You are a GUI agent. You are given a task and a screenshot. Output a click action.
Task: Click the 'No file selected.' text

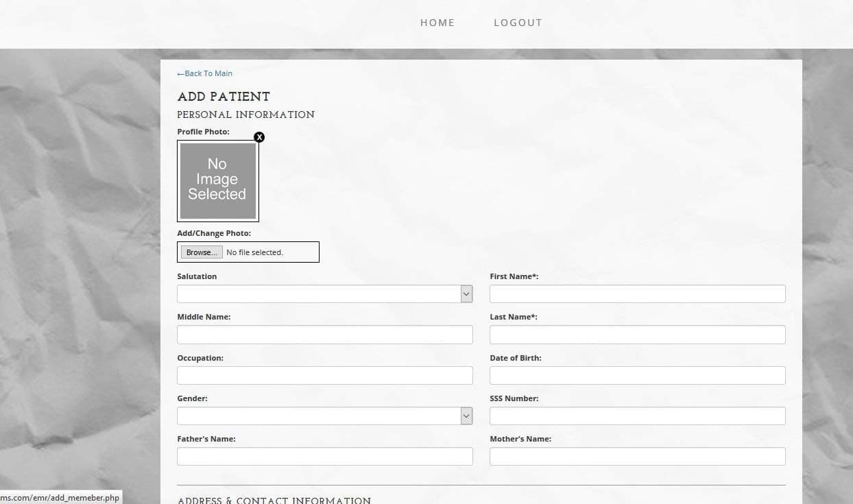point(254,252)
